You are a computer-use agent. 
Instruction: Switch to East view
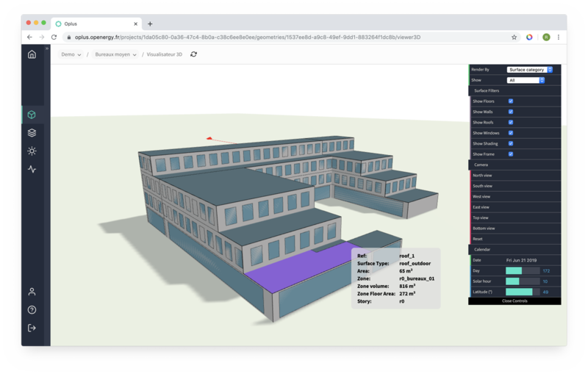515,207
